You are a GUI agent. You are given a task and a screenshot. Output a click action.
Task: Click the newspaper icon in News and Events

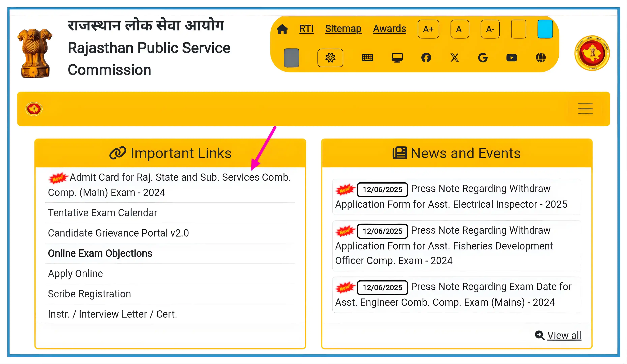pos(400,153)
